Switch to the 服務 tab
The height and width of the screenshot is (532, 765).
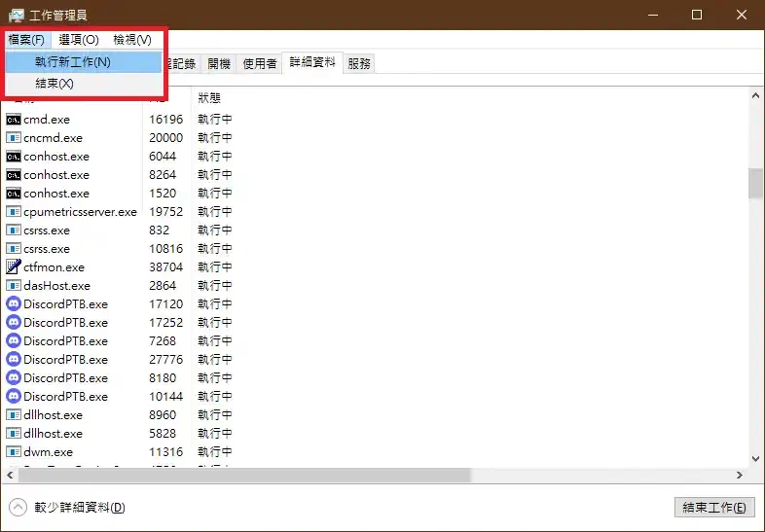point(359,63)
